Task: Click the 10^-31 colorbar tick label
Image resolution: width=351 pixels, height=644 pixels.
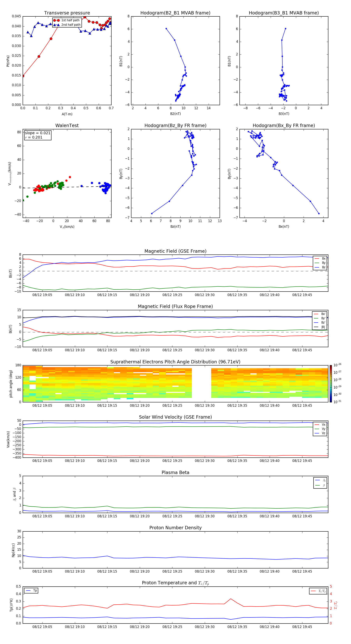Action: [x=337, y=402]
